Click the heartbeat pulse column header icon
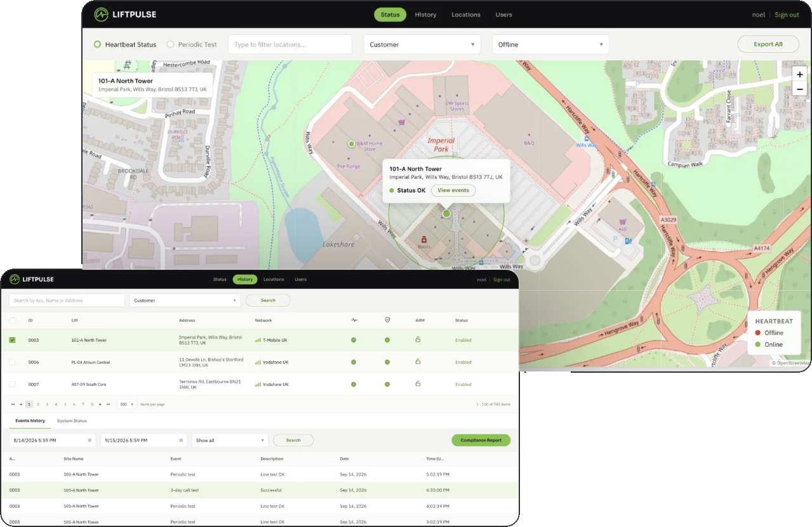The image size is (812, 527). [354, 320]
